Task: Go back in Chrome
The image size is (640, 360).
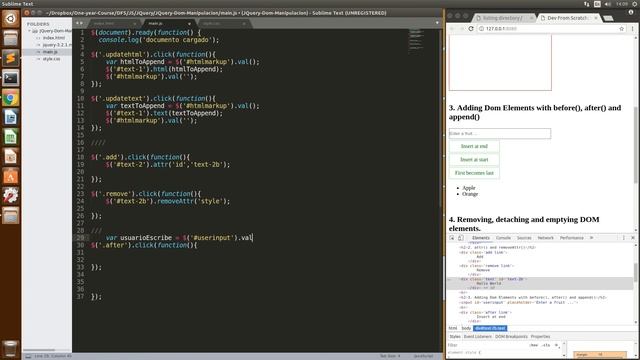Action: coord(452,29)
